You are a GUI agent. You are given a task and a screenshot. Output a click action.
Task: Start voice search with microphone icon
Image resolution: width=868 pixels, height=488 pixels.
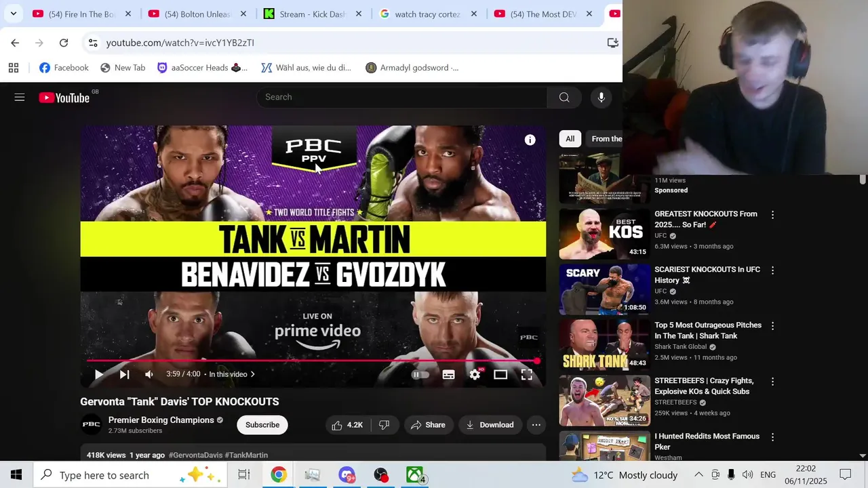coord(601,97)
